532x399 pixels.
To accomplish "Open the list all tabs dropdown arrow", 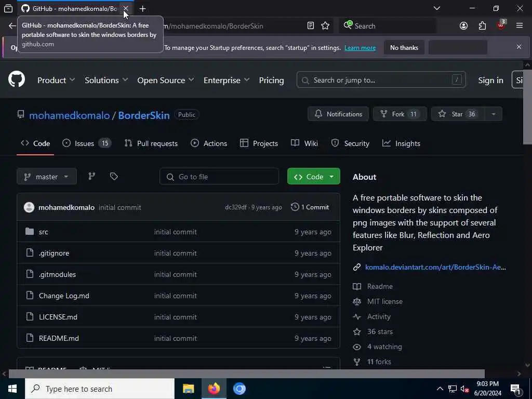I will coord(437,8).
